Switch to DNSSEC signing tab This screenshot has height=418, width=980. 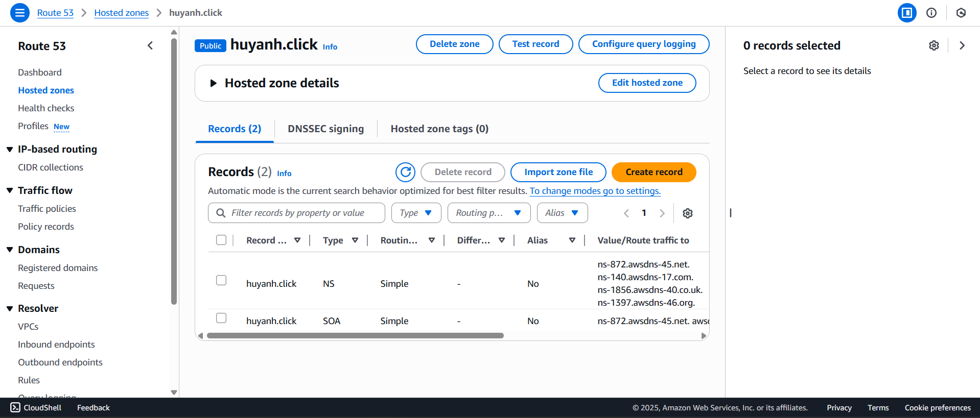pyautogui.click(x=325, y=129)
